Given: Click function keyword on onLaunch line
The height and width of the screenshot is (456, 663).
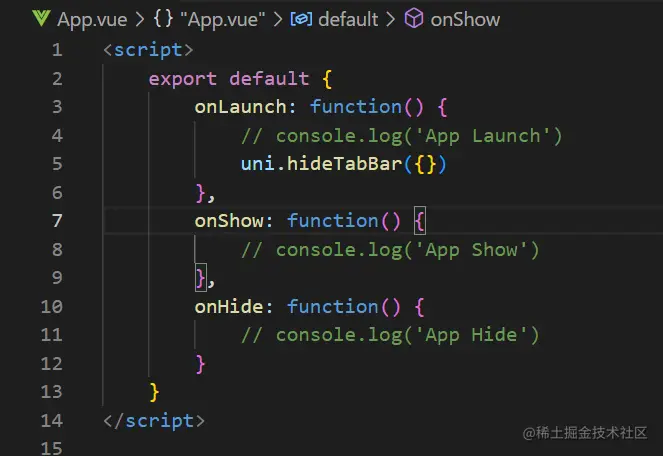Looking at the screenshot, I should pos(356,107).
